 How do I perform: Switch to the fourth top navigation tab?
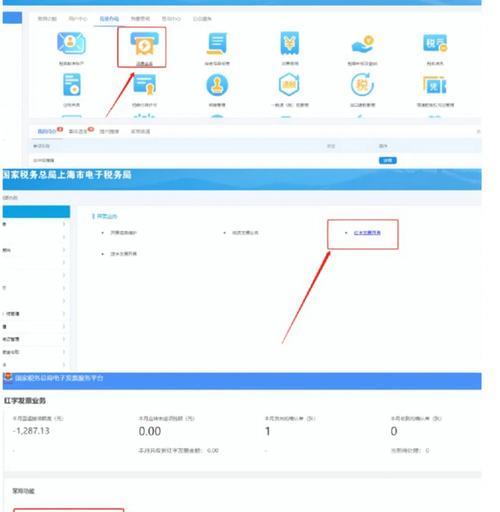coord(140,19)
